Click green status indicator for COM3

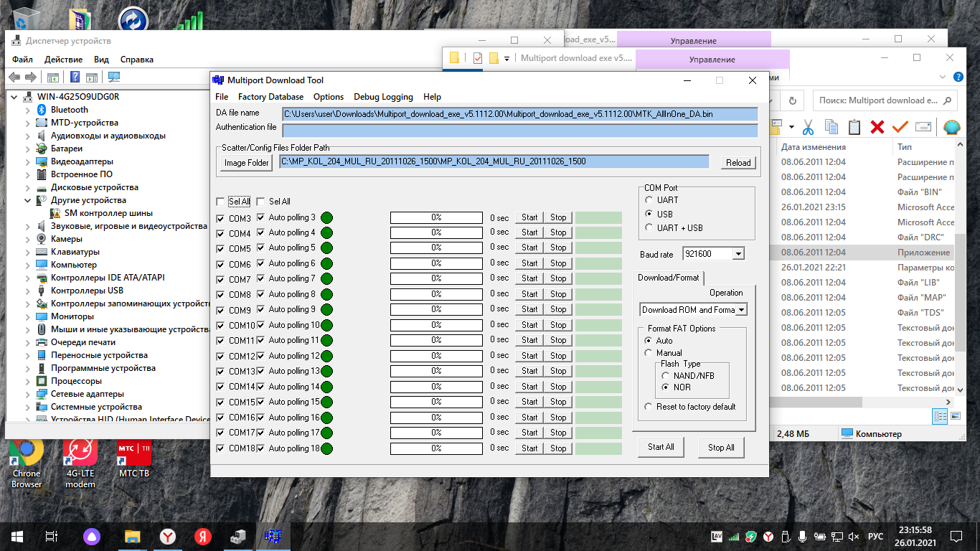point(326,217)
